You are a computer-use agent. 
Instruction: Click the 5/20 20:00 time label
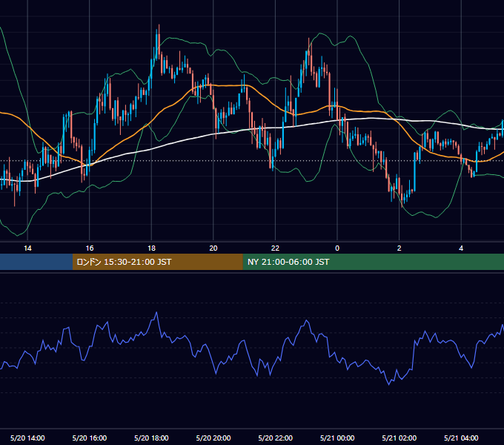[213, 438]
